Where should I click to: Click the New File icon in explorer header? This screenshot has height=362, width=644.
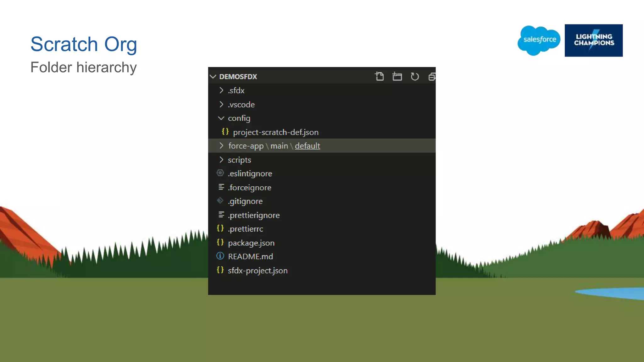point(379,76)
